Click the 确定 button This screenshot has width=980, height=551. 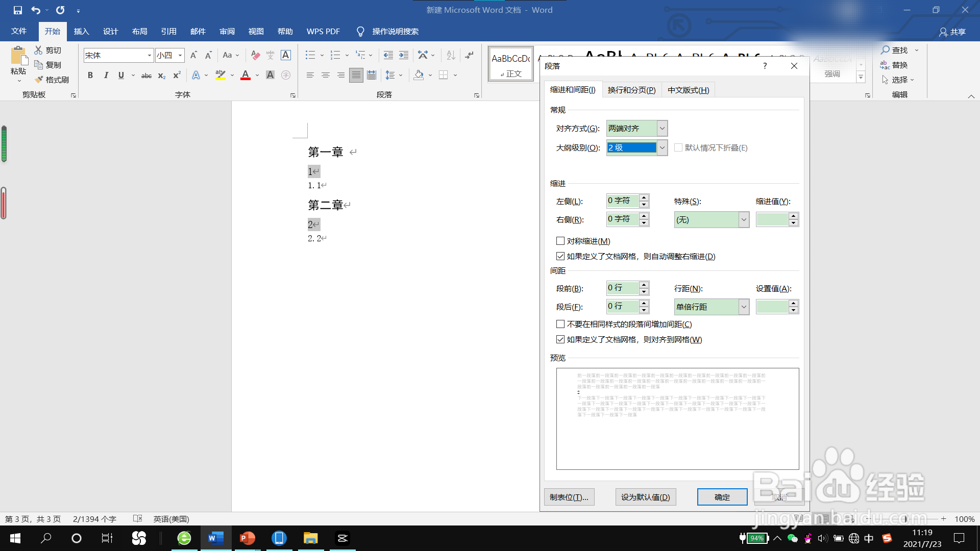tap(722, 497)
